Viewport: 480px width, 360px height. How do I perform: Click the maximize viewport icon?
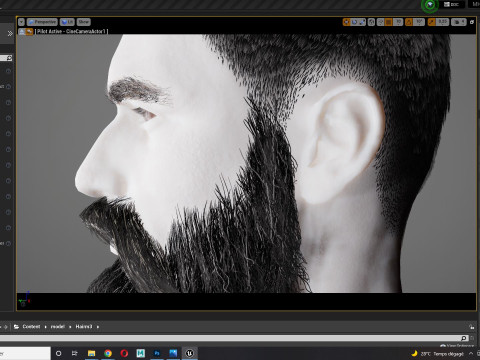coord(472,22)
